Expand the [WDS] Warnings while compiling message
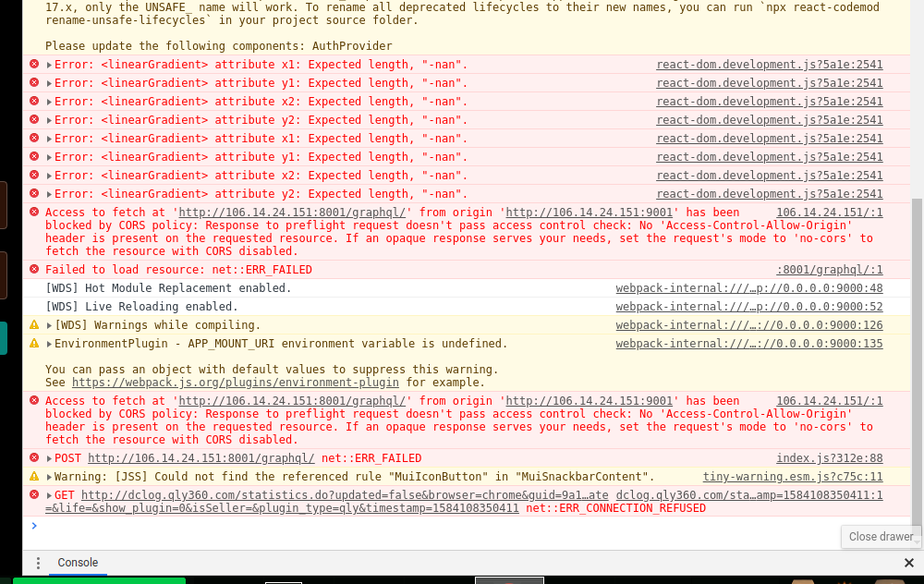This screenshot has height=584, width=924. tap(50, 325)
